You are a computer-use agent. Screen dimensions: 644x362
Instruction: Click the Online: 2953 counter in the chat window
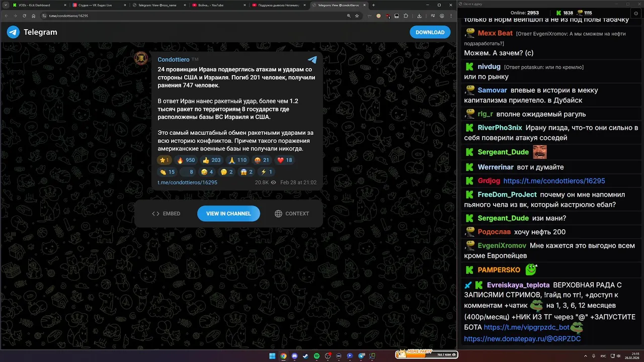(524, 13)
